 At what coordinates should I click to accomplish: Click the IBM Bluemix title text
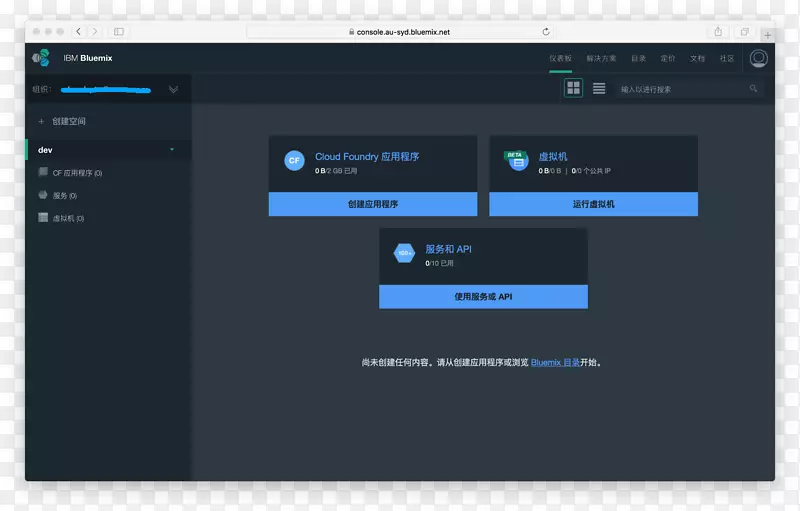pos(88,58)
